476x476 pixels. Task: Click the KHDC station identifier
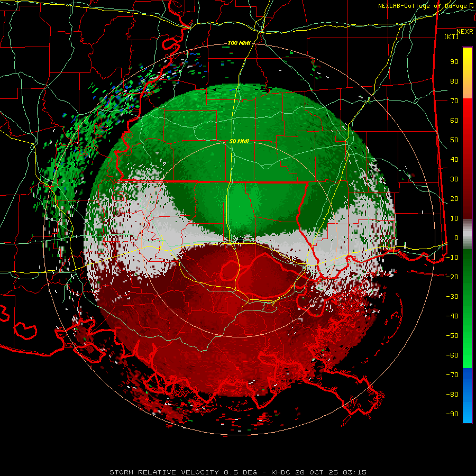[x=281, y=472]
